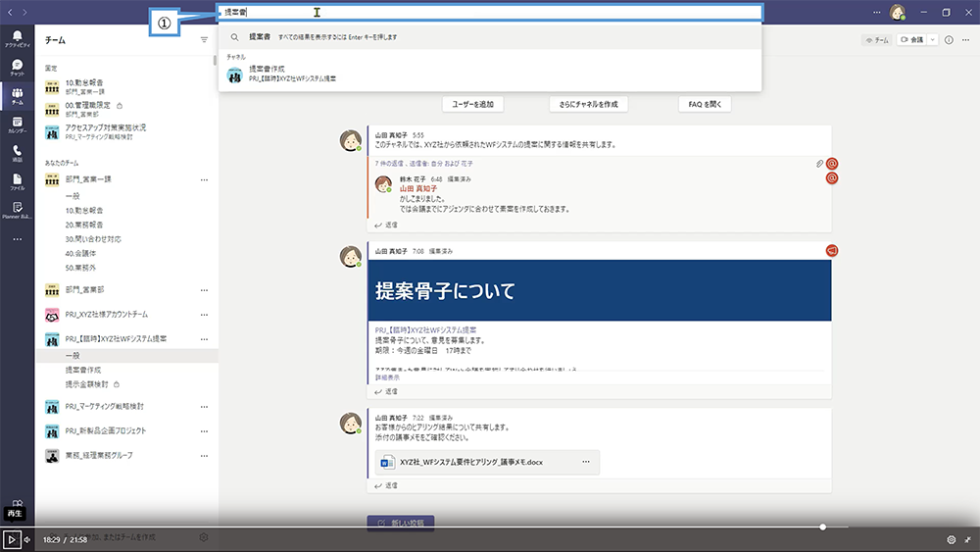This screenshot has height=552, width=980.
Task: Show more apps ellipsis in rail
Action: [17, 239]
